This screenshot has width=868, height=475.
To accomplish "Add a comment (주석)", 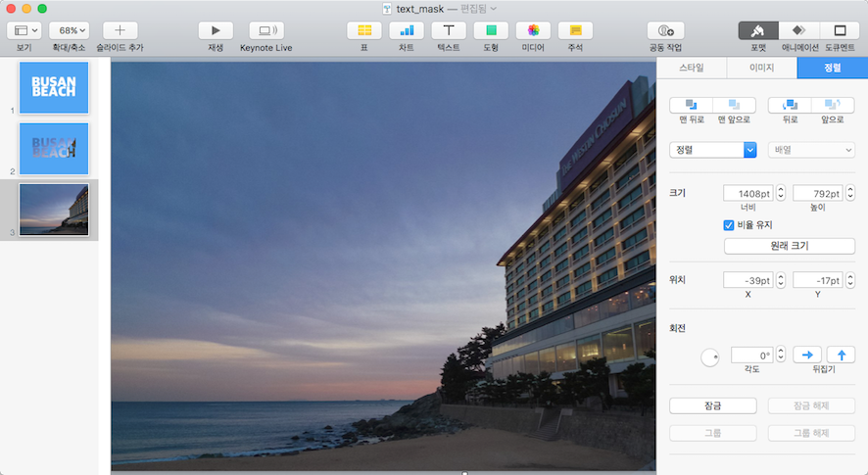I will click(575, 30).
